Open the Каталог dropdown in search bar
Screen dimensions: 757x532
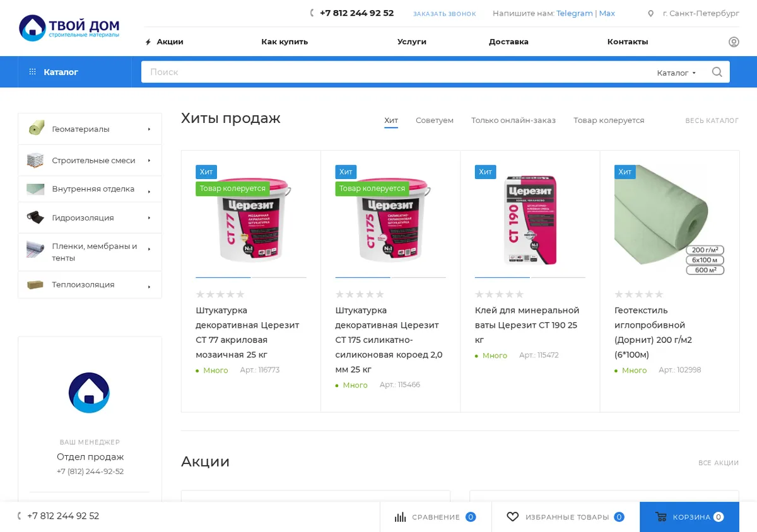676,72
